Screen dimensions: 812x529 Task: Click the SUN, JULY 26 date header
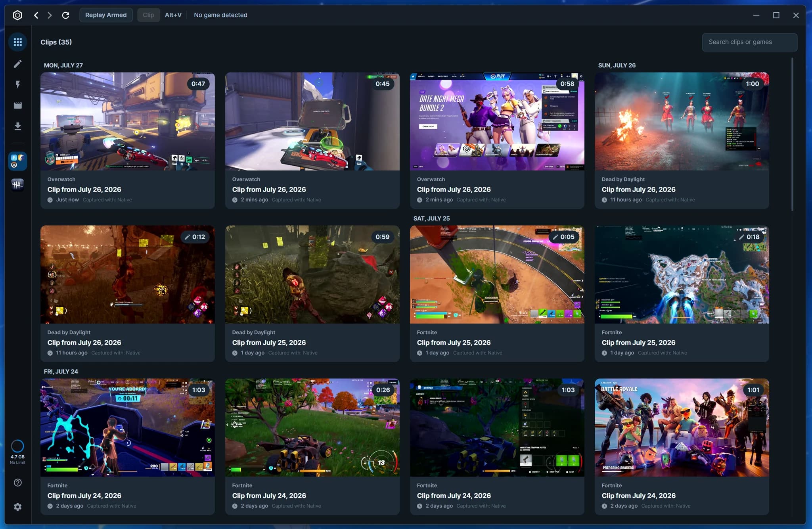(x=617, y=65)
